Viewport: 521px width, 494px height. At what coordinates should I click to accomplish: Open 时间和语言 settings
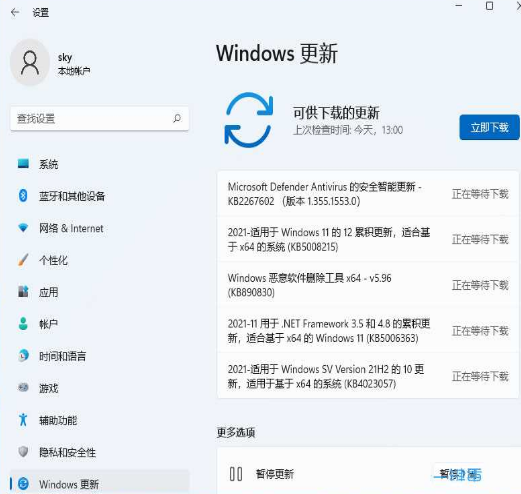point(100,356)
